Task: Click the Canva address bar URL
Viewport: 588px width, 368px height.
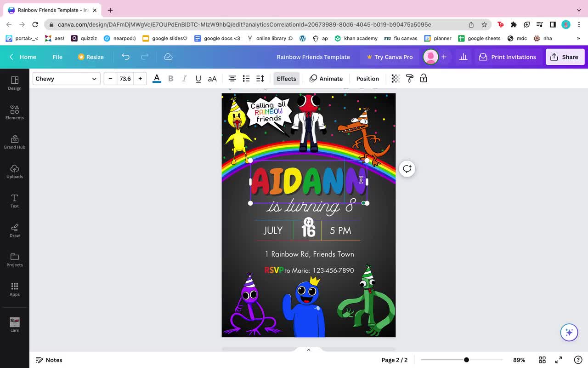Action: 244,24
